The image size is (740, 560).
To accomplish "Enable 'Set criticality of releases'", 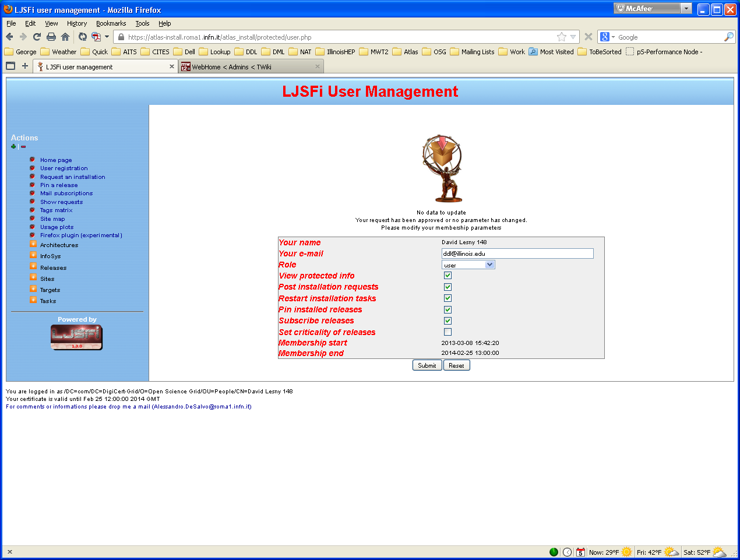I will click(x=447, y=332).
